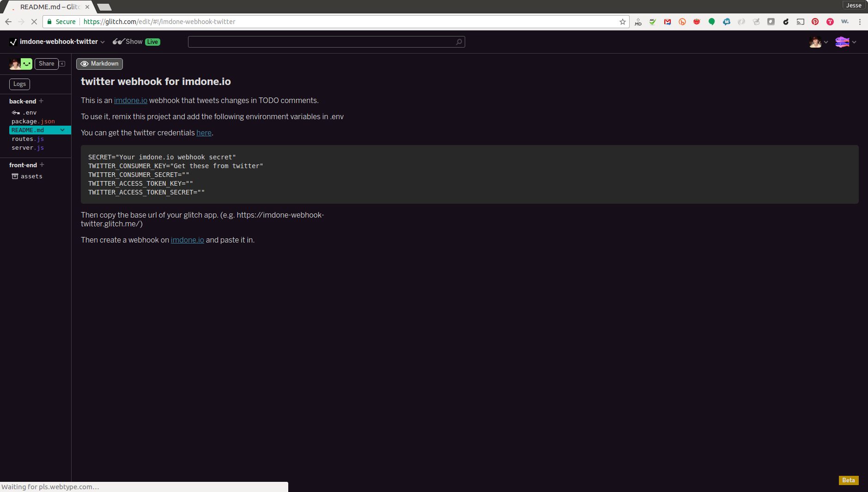This screenshot has height=492, width=868.
Task: Click the Glitch checkmark logo
Action: [13, 42]
